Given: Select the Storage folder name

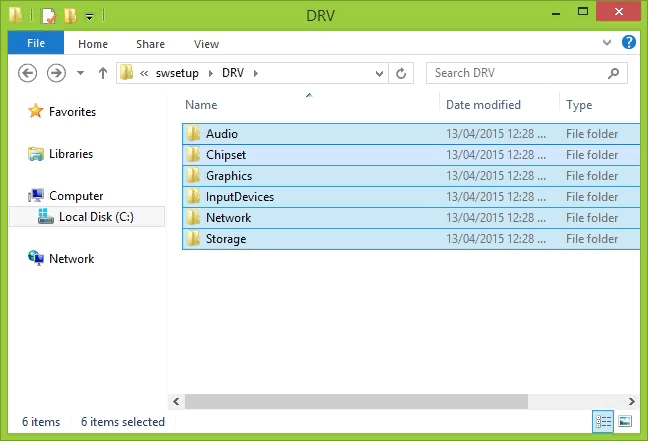Looking at the screenshot, I should 226,239.
